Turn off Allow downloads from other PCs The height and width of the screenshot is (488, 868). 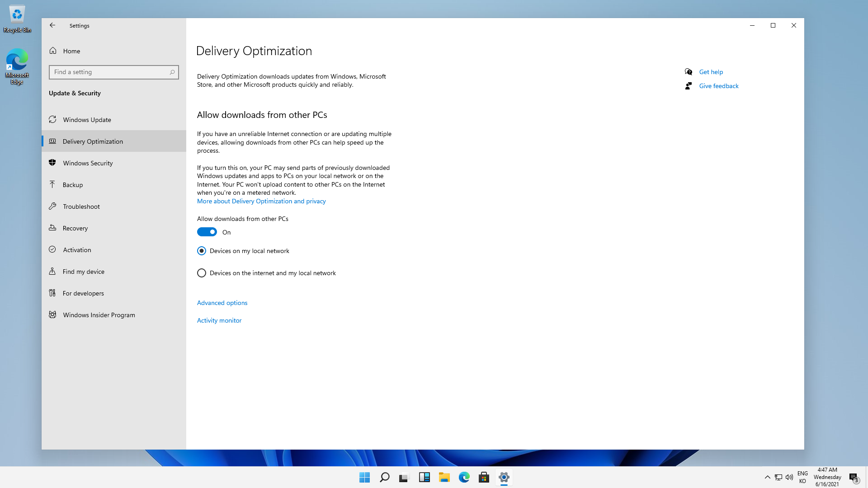coord(207,232)
